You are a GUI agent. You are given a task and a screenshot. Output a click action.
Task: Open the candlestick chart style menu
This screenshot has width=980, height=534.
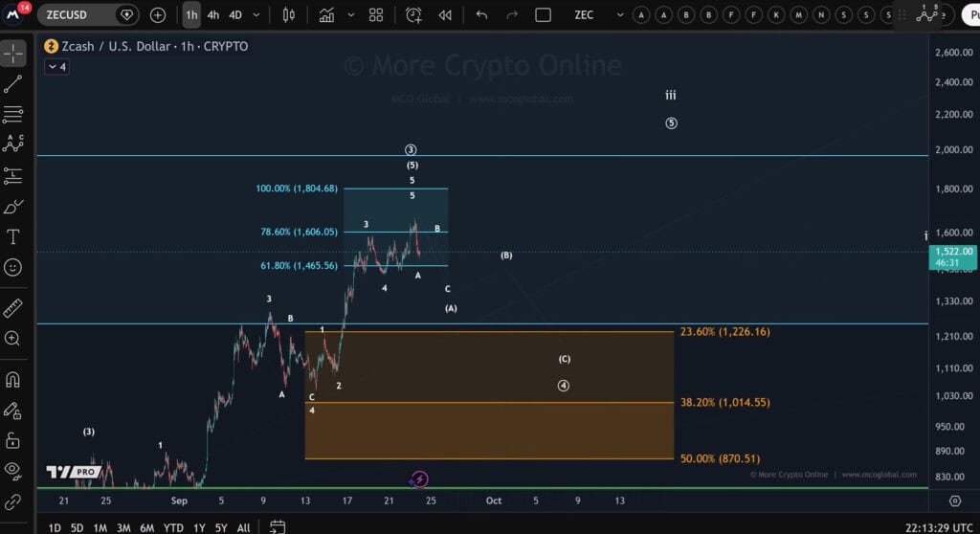pos(289,15)
